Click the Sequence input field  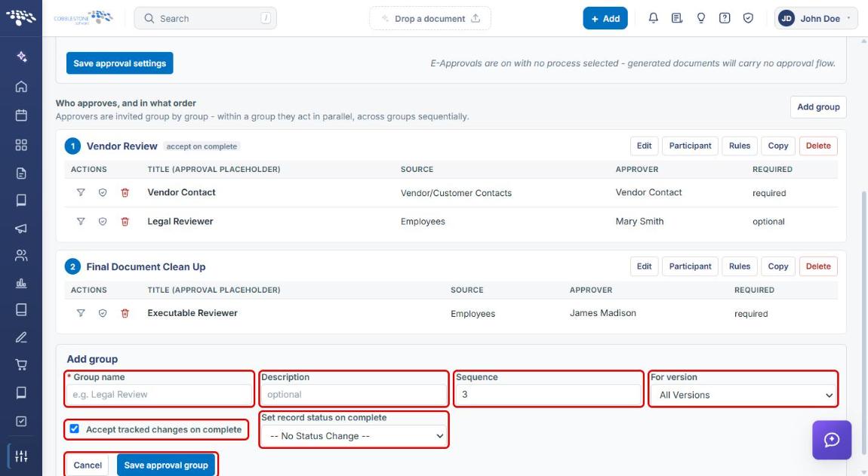(549, 395)
